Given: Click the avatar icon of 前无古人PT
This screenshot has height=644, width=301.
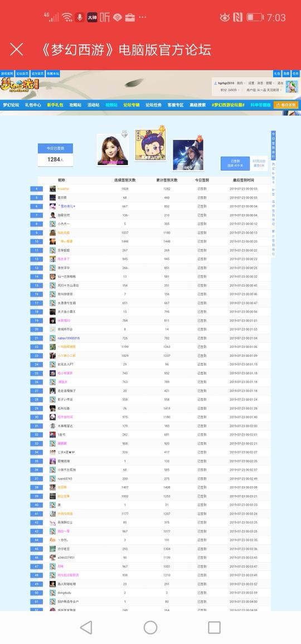Looking at the screenshot, I should click(52, 364).
